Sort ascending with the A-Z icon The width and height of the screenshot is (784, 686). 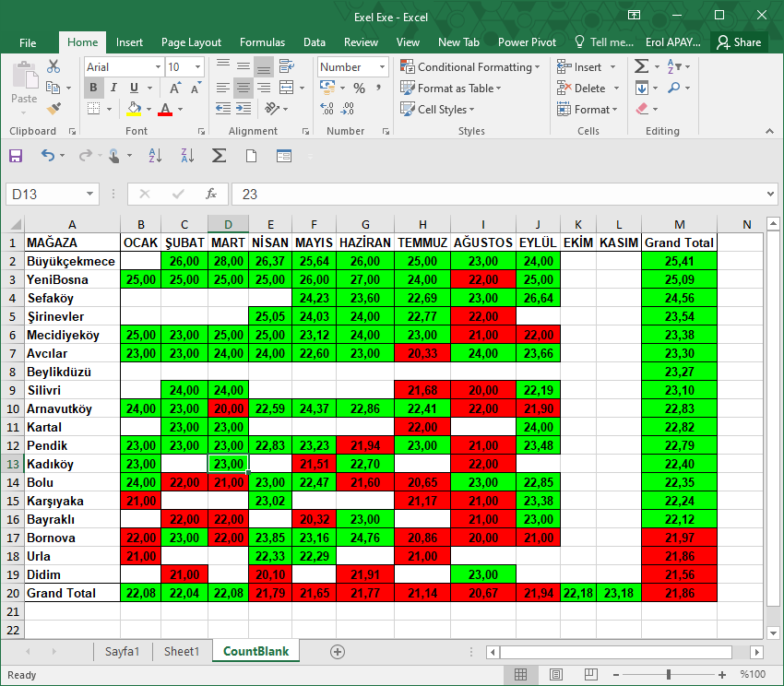[x=156, y=156]
